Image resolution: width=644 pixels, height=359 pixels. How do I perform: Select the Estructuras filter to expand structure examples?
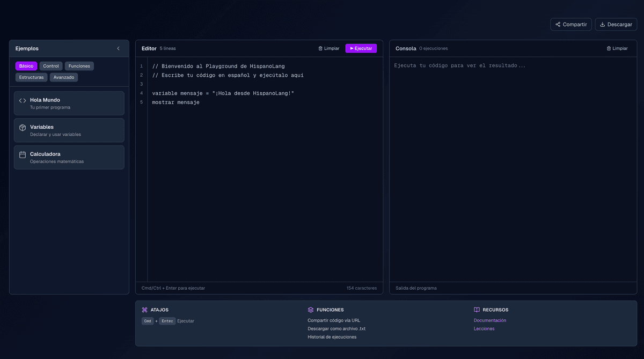pos(31,77)
